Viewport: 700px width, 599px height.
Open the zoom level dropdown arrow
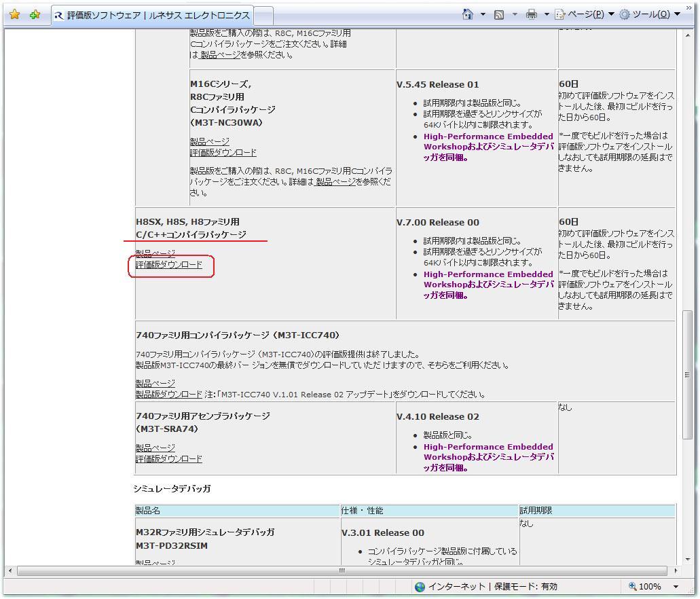[x=676, y=587]
